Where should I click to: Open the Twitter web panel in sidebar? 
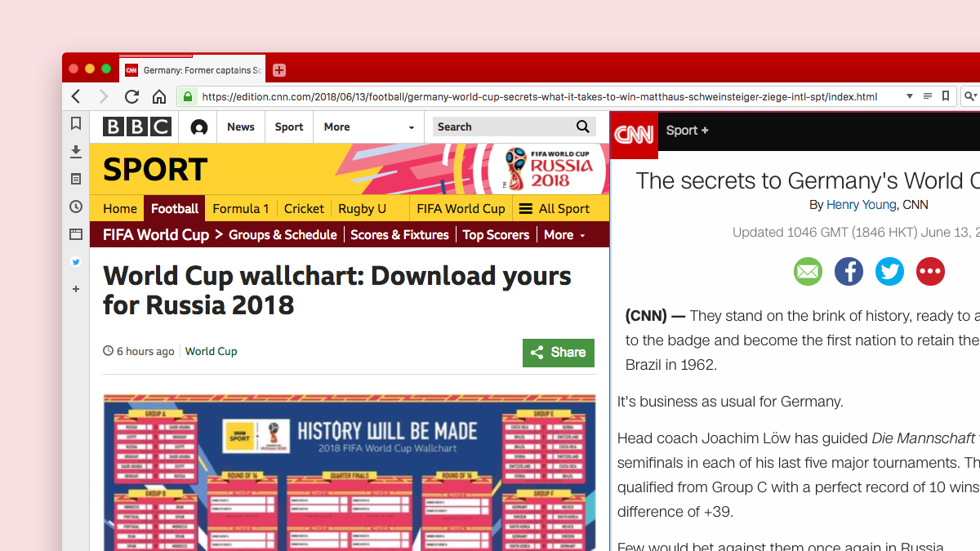76,262
